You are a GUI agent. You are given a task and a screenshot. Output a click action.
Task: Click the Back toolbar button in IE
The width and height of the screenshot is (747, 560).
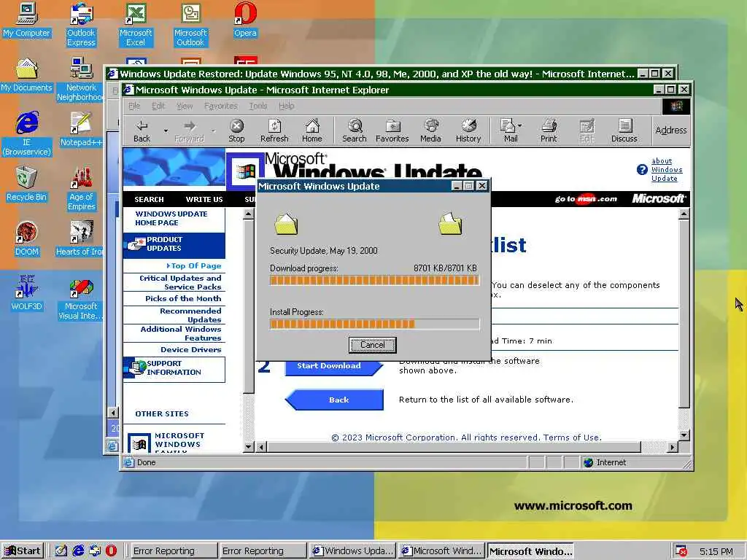click(x=142, y=131)
